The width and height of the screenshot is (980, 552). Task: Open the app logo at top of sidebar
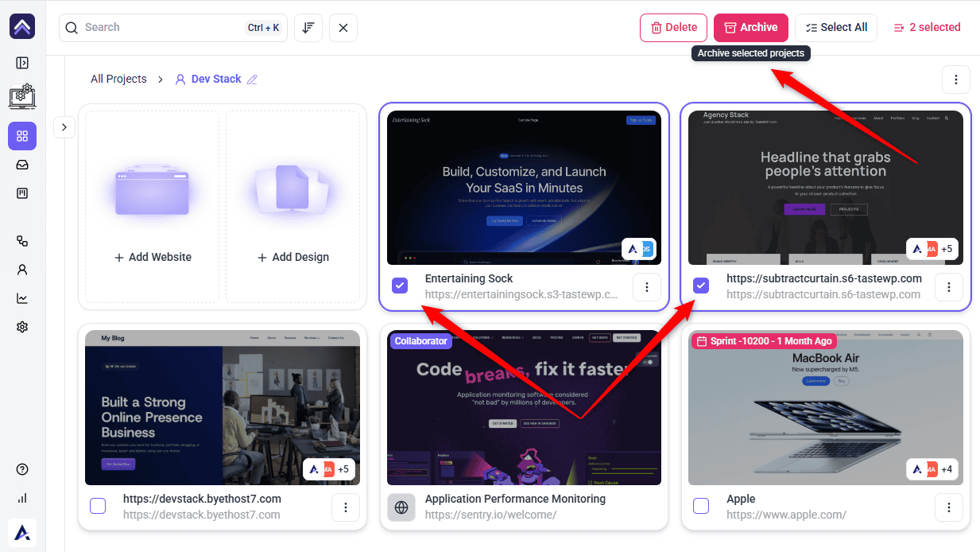tap(22, 26)
